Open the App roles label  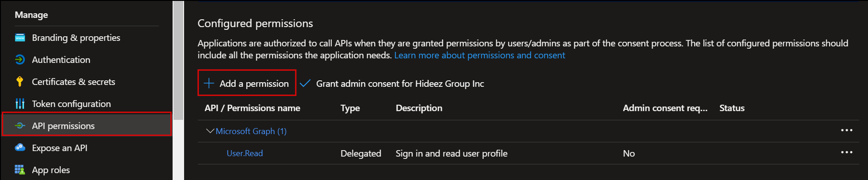pyautogui.click(x=51, y=170)
